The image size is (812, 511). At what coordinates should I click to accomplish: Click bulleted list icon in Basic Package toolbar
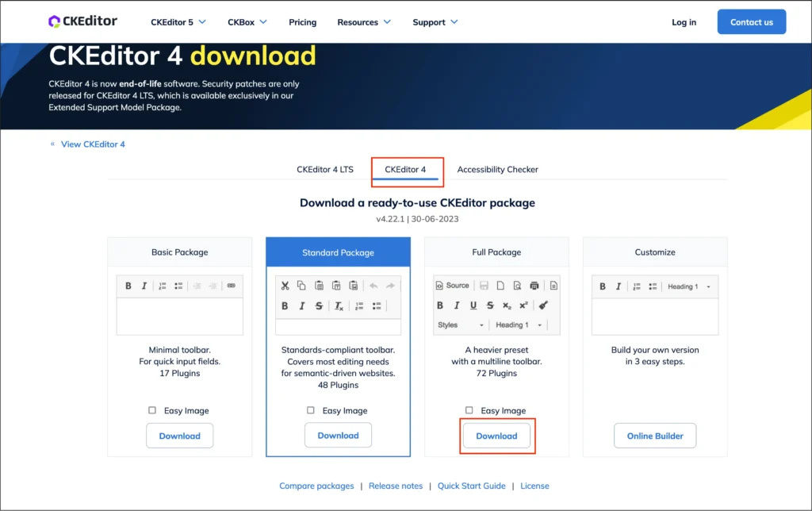178,286
